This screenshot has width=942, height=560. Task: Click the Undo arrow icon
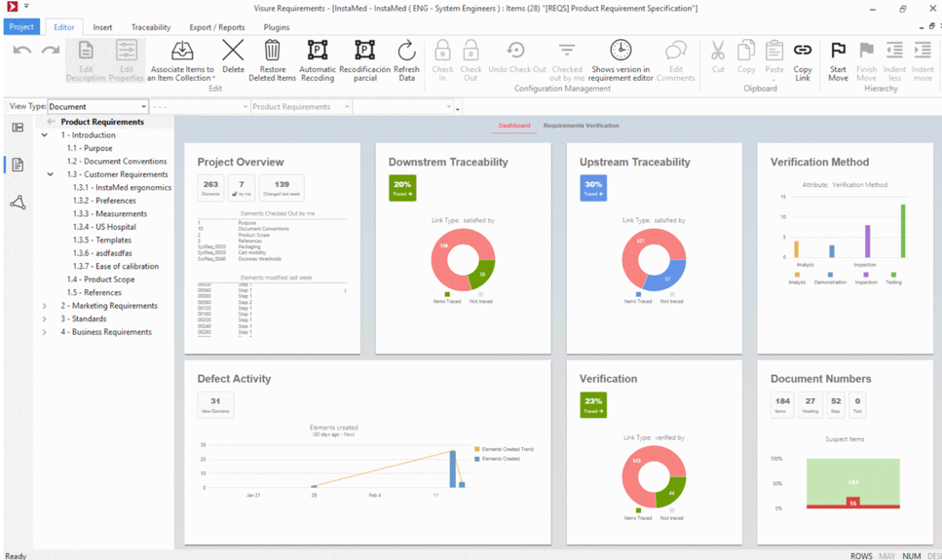22,51
